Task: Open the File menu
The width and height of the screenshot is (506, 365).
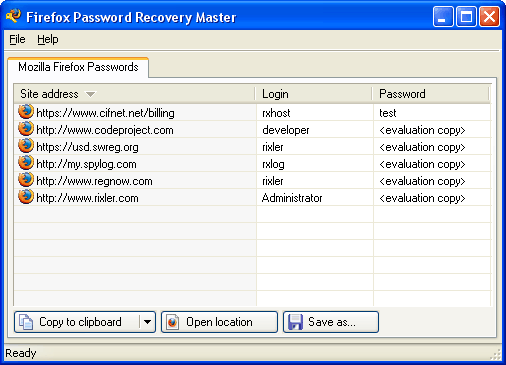Action: (x=17, y=39)
